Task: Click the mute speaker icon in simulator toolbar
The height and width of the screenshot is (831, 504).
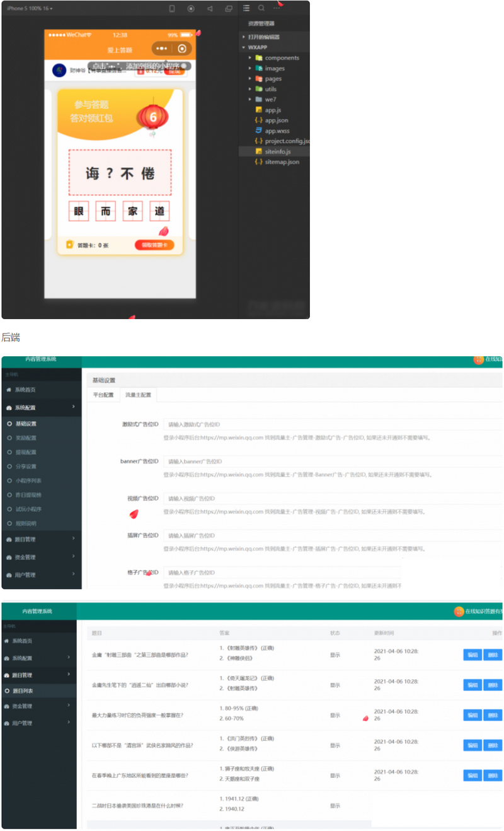Action: [210, 8]
